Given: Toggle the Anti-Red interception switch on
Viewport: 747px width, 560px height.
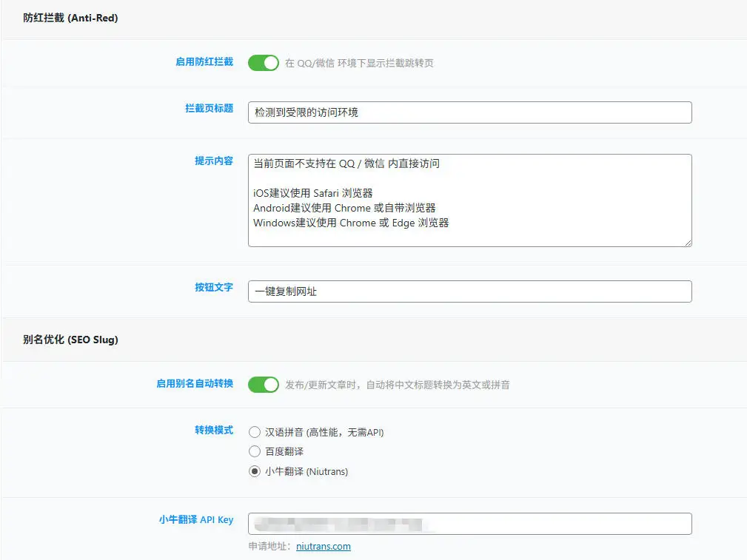Looking at the screenshot, I should [x=263, y=63].
